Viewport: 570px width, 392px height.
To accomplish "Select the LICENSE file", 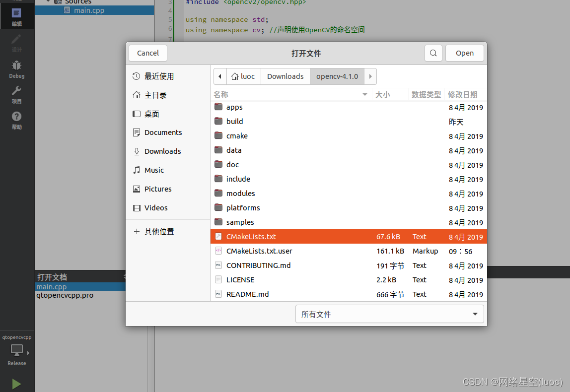I will [x=349, y=280].
